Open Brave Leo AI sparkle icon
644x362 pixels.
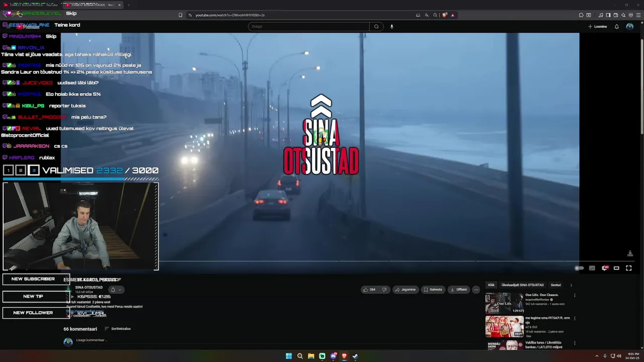click(623, 15)
